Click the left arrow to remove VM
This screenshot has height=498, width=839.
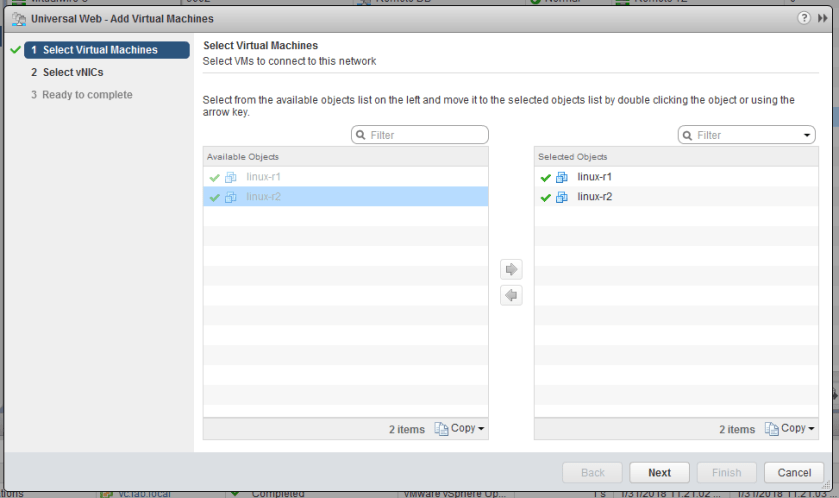[x=511, y=296]
